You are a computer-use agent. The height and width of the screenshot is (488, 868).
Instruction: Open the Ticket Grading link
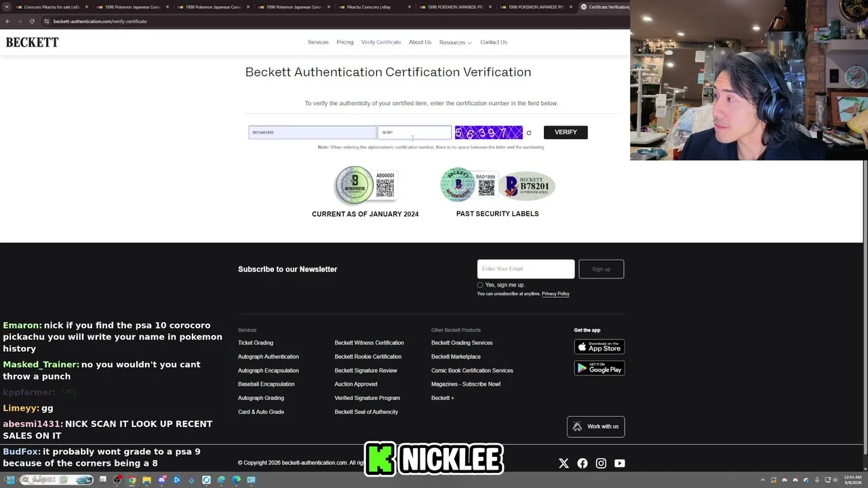point(256,343)
